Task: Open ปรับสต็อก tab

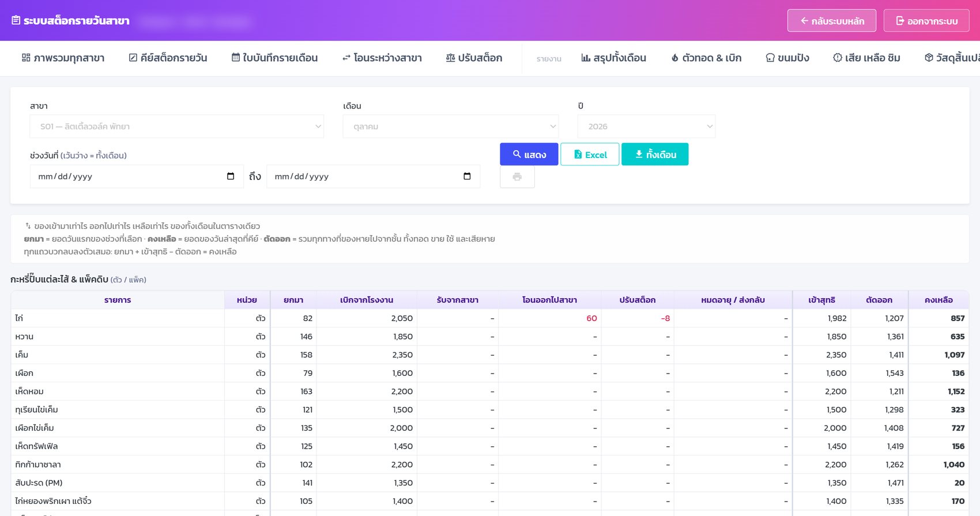Action: 474,58
